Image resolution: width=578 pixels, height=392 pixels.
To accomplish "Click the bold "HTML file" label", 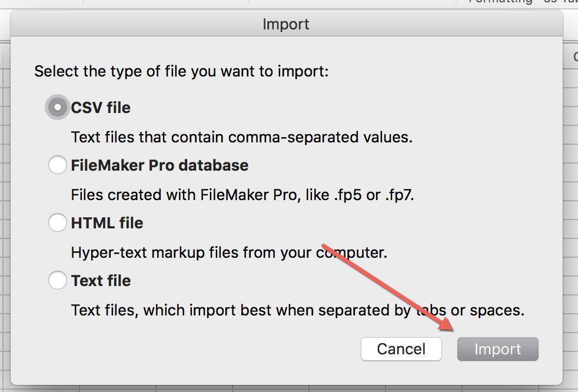I will pyautogui.click(x=107, y=223).
